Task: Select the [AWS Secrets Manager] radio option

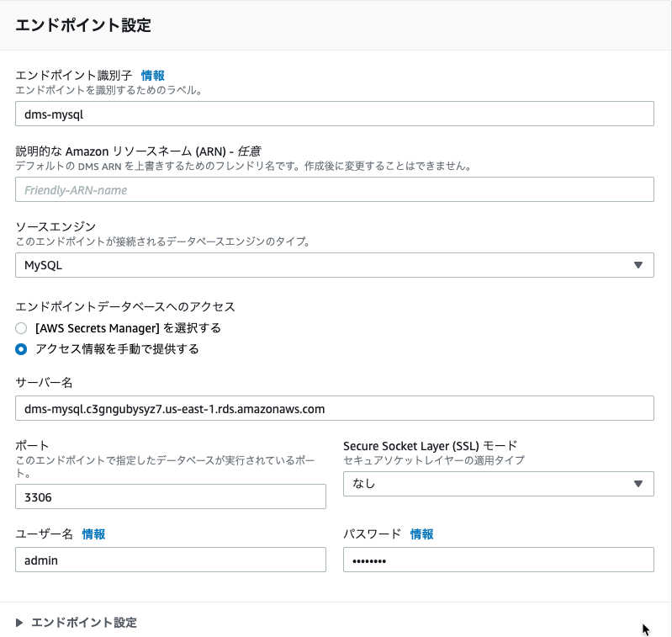Action: (21, 328)
